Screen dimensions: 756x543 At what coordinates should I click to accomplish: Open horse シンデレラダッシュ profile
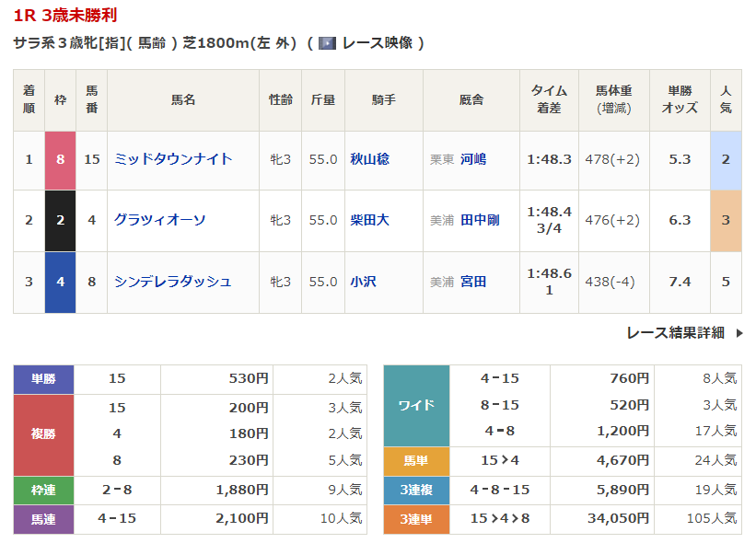tap(172, 282)
